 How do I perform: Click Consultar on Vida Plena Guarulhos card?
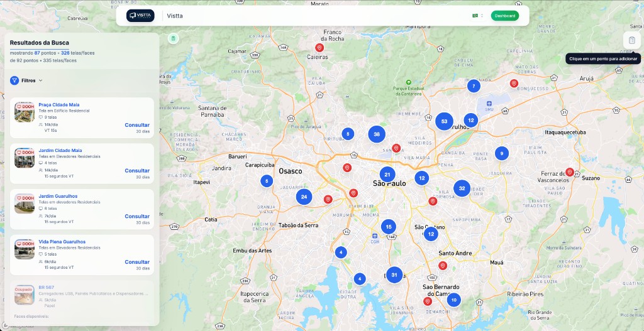137,262
